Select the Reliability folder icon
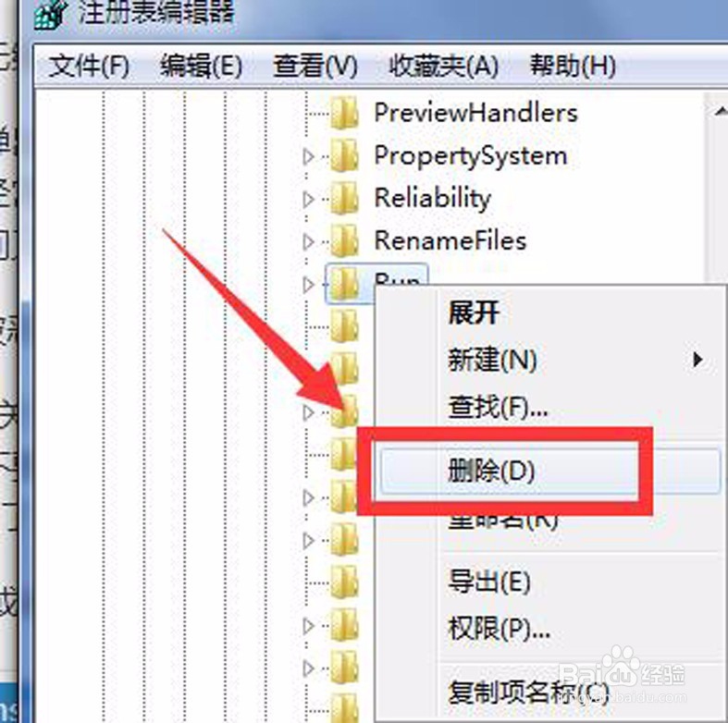Screen dimensions: 728x723 coord(344,199)
